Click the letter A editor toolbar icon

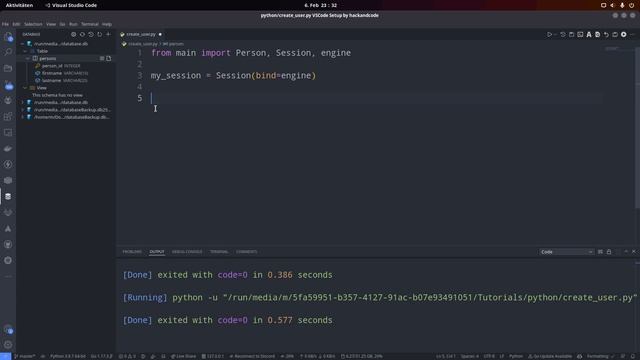589,35
